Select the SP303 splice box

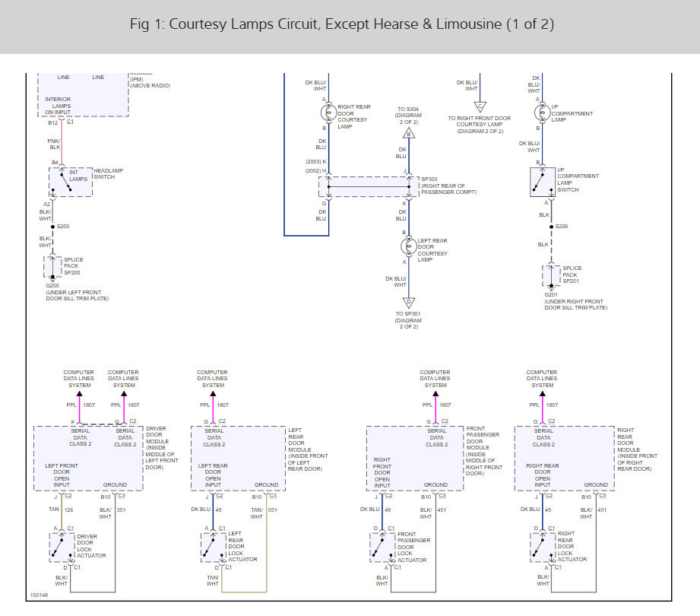pos(369,187)
